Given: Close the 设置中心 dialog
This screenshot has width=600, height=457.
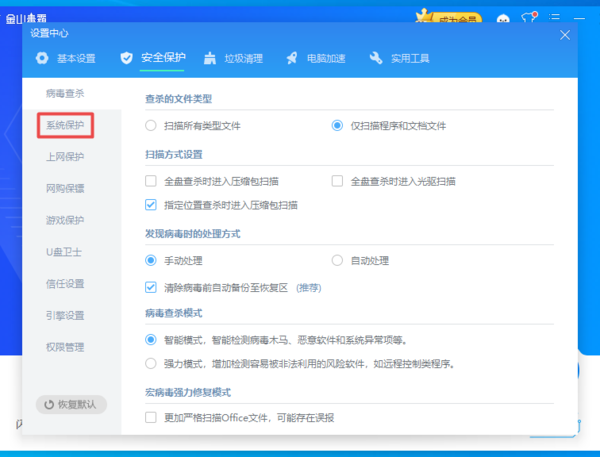Looking at the screenshot, I should click(565, 35).
